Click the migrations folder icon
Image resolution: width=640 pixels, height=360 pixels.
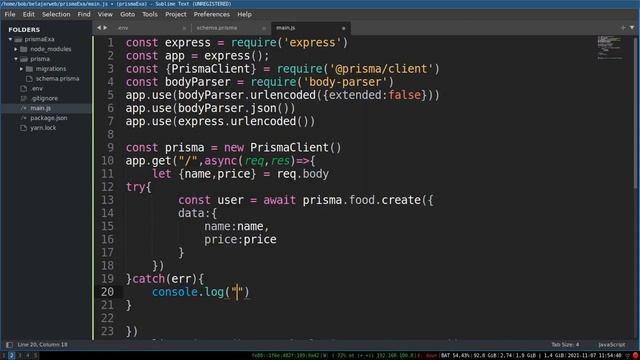click(x=29, y=69)
